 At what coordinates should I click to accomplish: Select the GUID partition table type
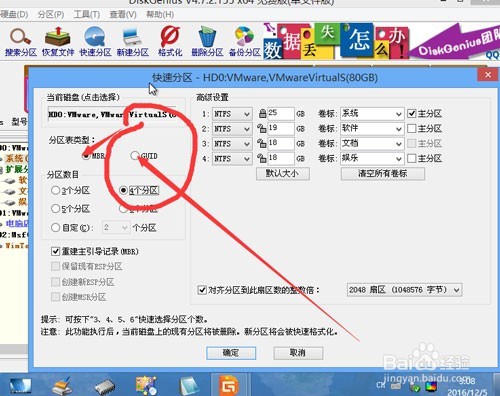click(135, 156)
